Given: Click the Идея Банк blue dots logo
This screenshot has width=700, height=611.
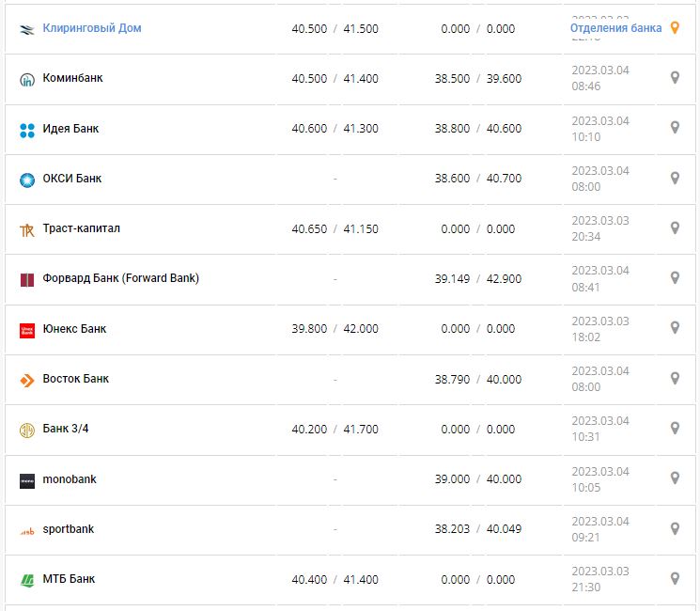Looking at the screenshot, I should [26, 130].
